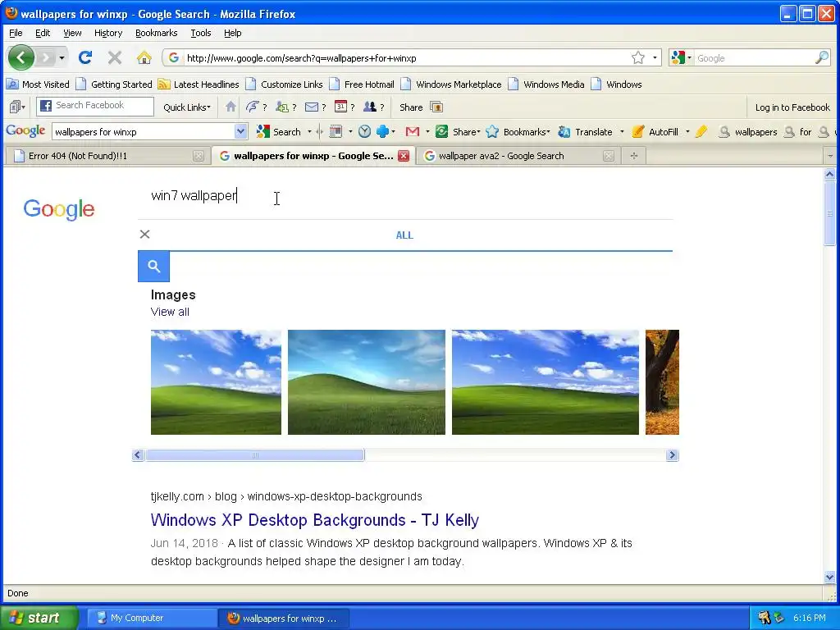Open the View menu

72,33
